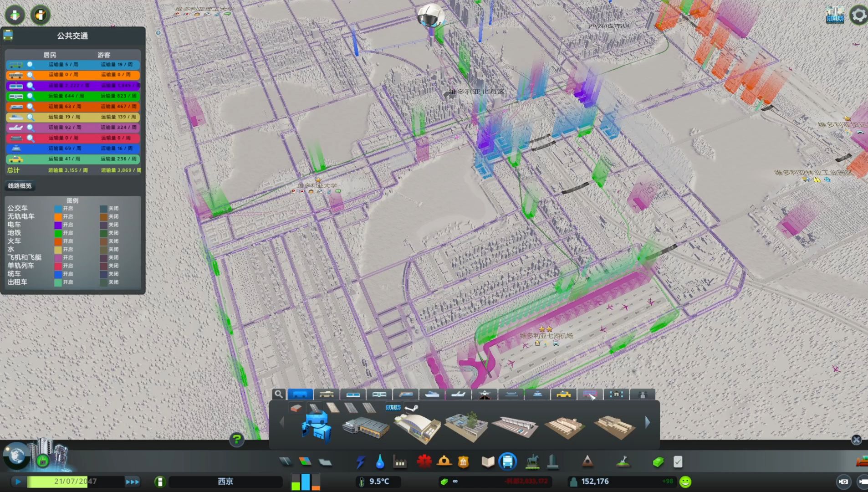Open the police badge menu
The height and width of the screenshot is (492, 868).
pos(464,462)
